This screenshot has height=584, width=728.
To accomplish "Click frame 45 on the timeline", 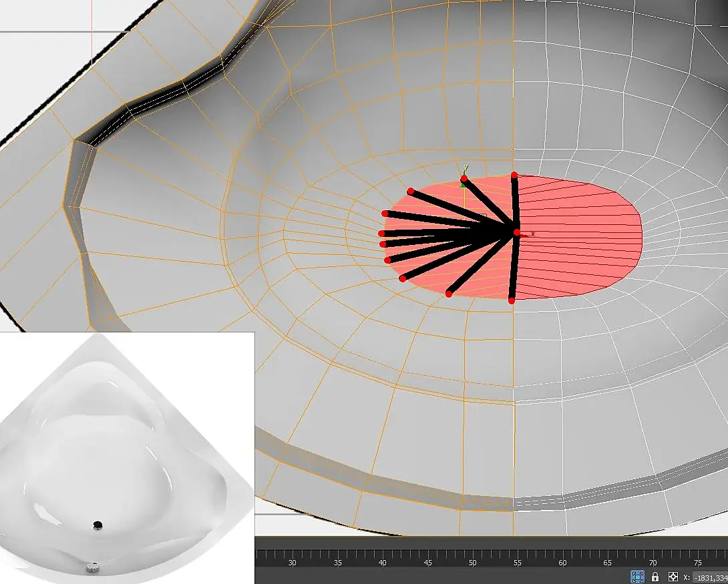I will [x=427, y=562].
